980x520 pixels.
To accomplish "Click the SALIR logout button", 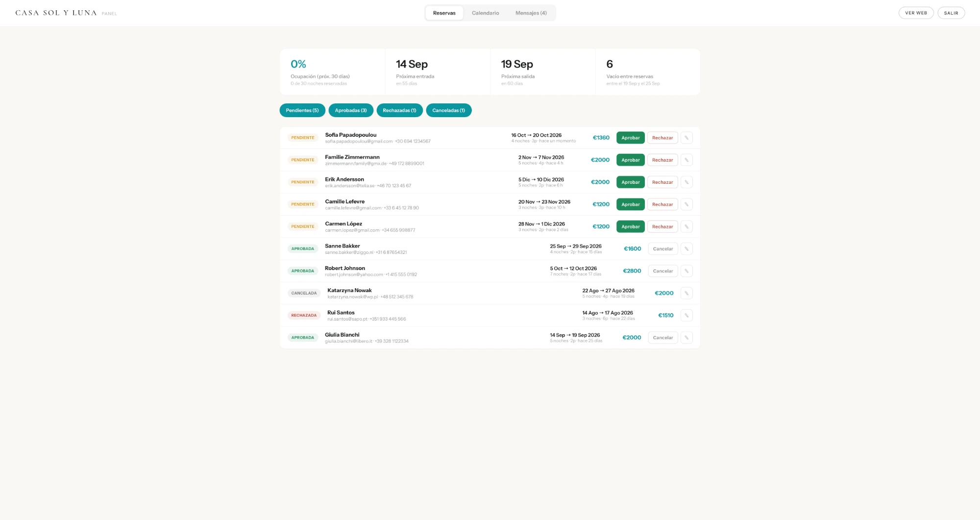I will point(951,13).
